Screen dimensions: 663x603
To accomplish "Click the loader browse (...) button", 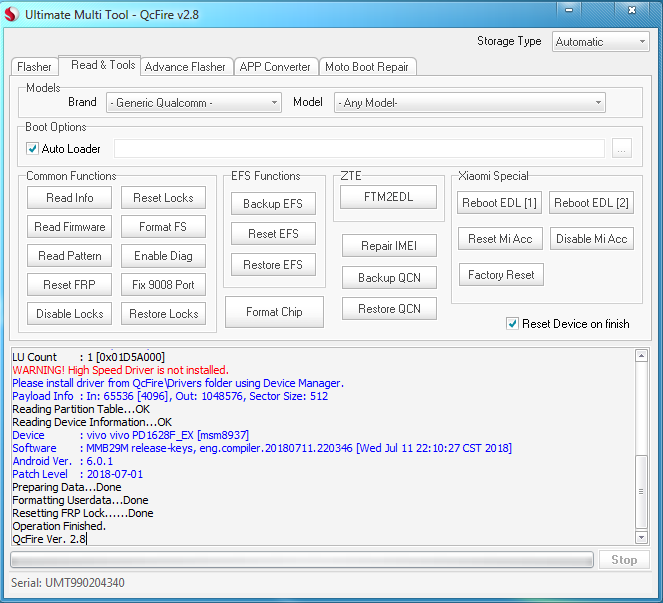I will [622, 148].
